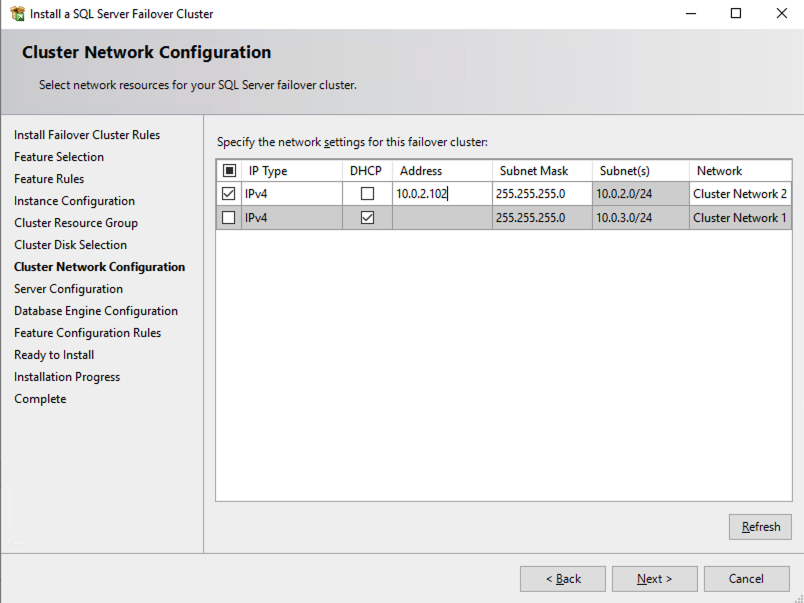Uncheck the Cluster Network 2 row checkbox
This screenshot has width=804, height=603.
[x=229, y=194]
